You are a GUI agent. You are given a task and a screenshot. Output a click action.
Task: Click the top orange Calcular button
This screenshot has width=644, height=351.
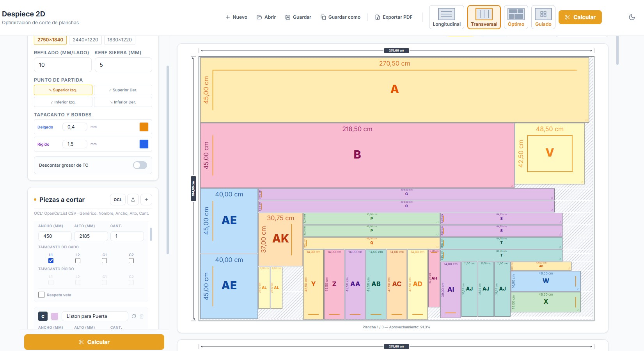coord(580,17)
